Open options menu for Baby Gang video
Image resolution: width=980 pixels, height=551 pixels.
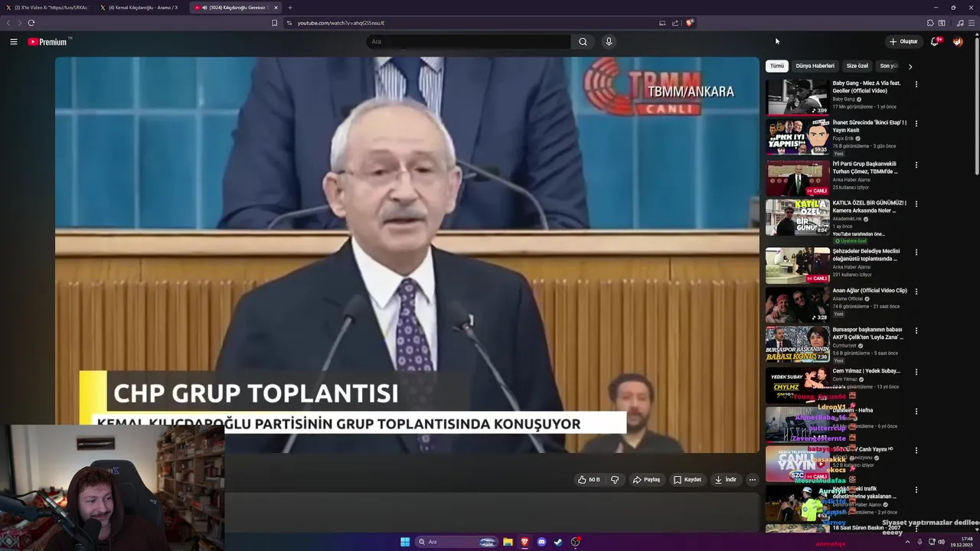916,84
